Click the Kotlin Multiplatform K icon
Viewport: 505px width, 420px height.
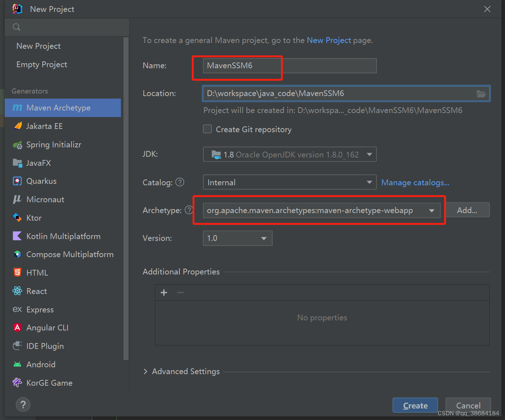pos(17,236)
